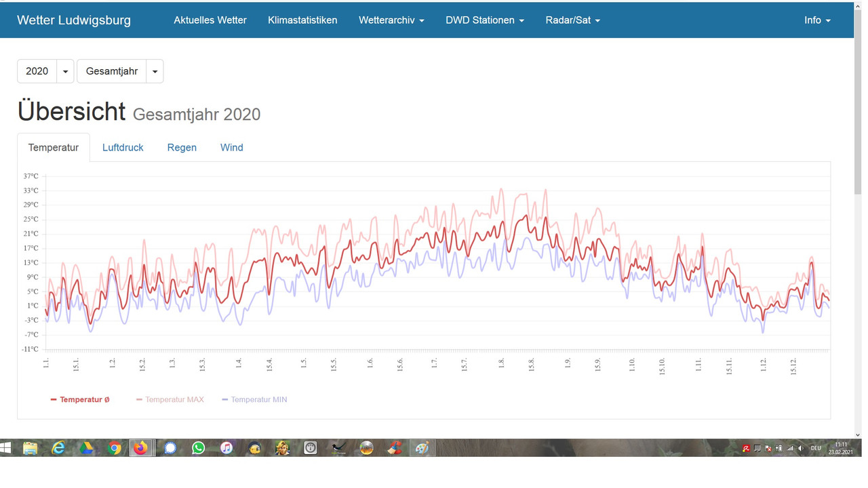
Task: Launch iTunes from the taskbar
Action: point(226,448)
